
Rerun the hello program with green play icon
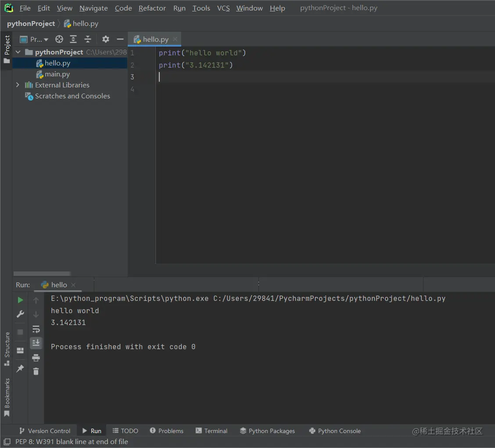(x=20, y=300)
